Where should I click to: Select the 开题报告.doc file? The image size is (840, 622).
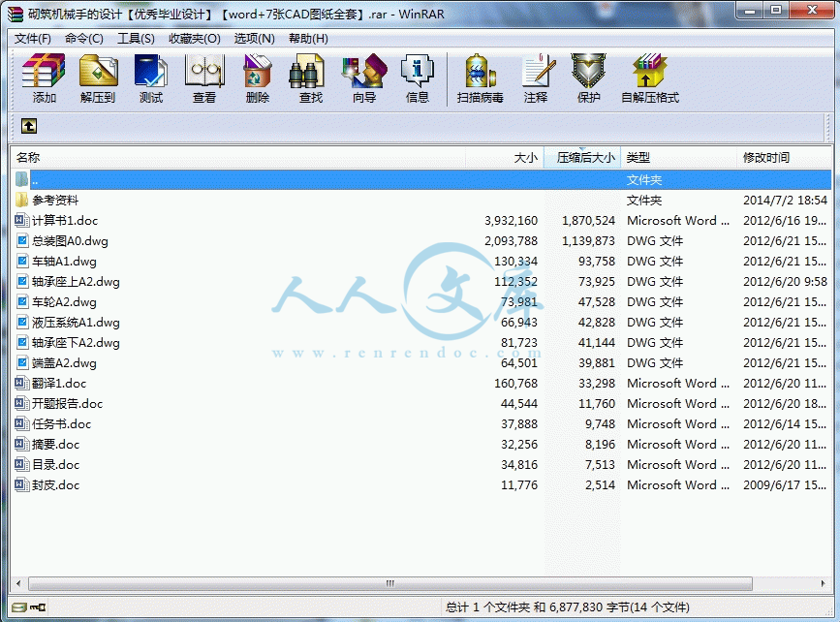pos(67,403)
